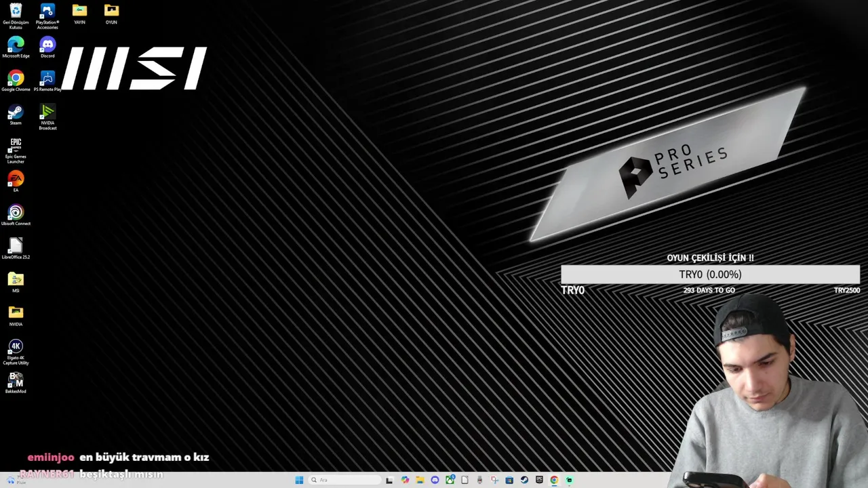Open File Explorer from taskbar
This screenshot has width=868, height=488.
pos(420,480)
